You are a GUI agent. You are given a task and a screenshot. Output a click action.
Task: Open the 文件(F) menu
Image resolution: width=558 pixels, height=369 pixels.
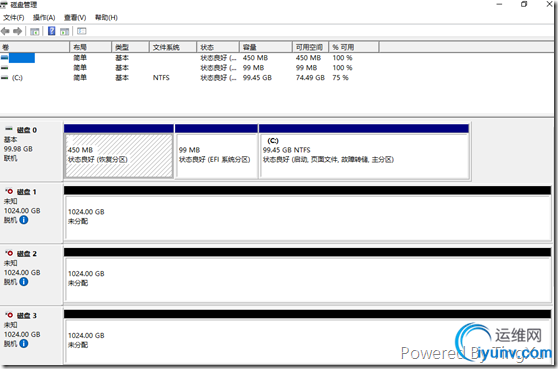point(14,17)
